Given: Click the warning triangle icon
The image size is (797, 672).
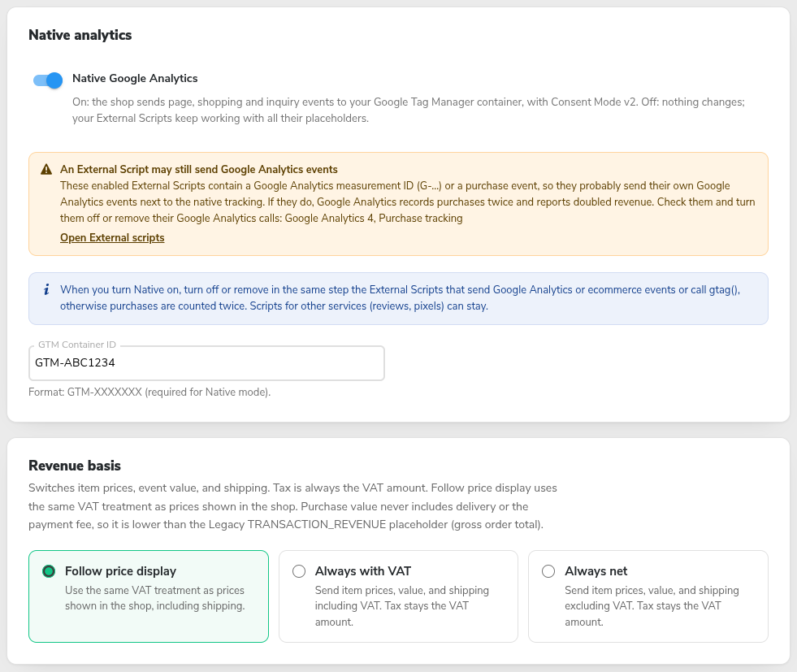Looking at the screenshot, I should 46,169.
